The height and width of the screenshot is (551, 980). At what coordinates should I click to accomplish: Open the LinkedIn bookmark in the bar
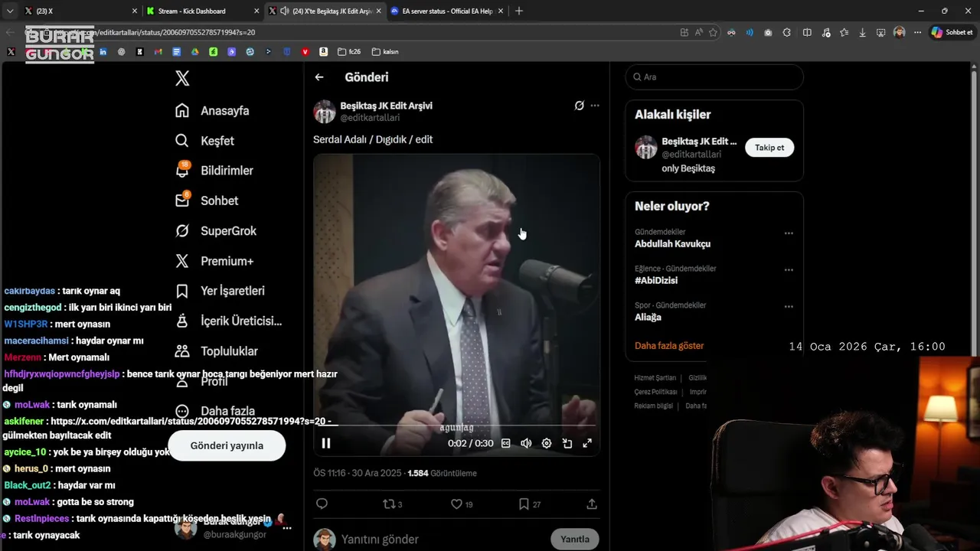coord(103,52)
